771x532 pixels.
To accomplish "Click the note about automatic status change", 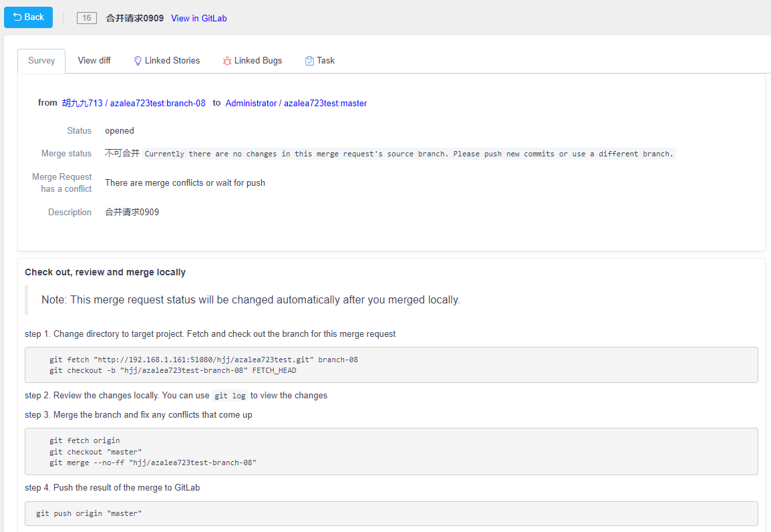I will [251, 300].
